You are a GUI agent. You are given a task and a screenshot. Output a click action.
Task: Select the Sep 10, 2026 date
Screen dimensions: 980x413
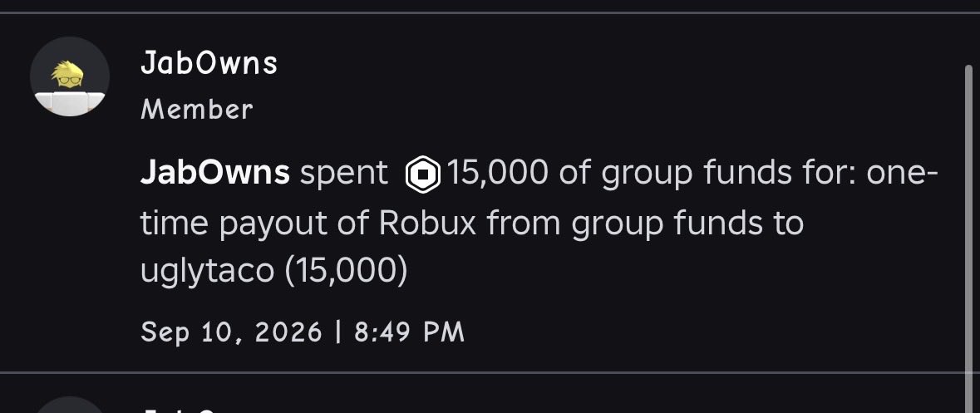tap(231, 332)
